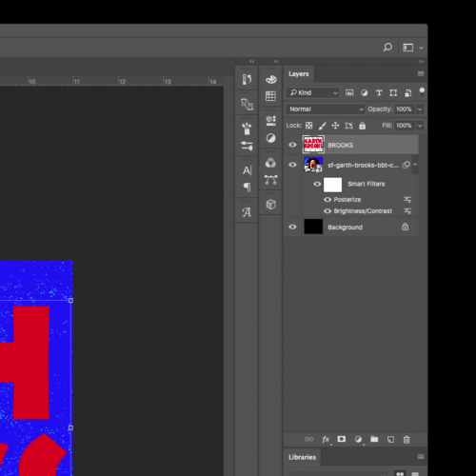476x476 pixels.
Task: Create a new group folder
Action: coord(374,439)
